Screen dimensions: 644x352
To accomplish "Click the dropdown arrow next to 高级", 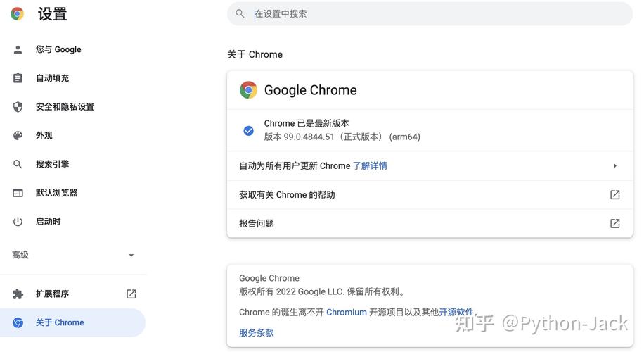I will [x=131, y=256].
